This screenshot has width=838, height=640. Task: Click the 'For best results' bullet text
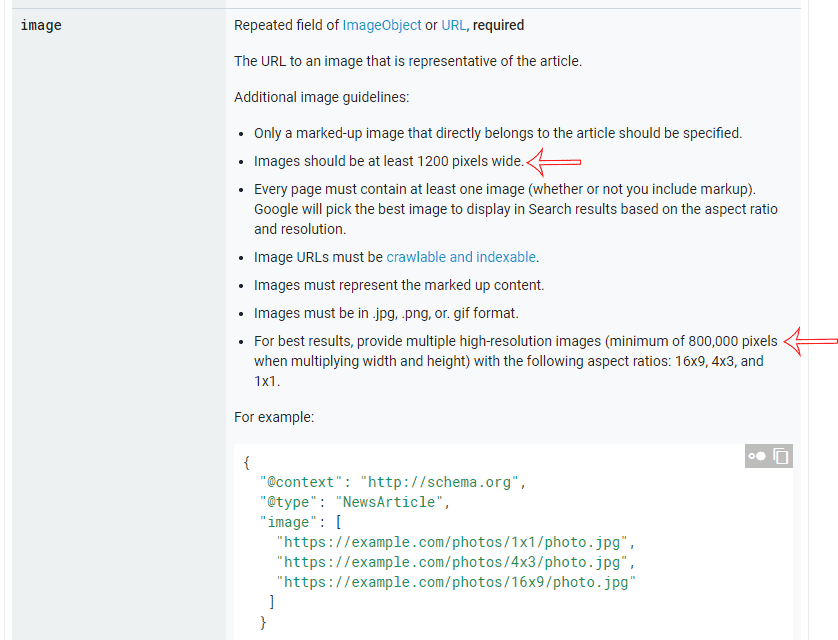pyautogui.click(x=516, y=361)
